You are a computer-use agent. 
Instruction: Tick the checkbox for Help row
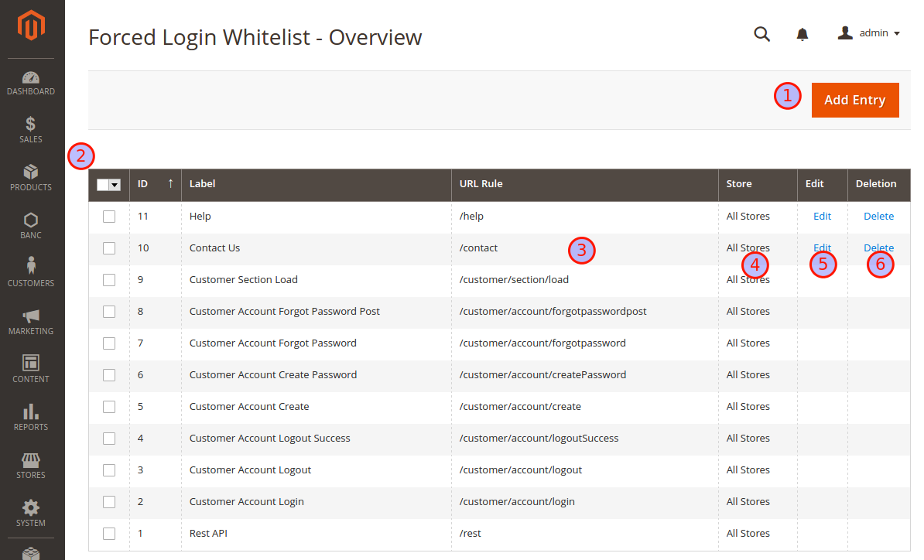[109, 217]
